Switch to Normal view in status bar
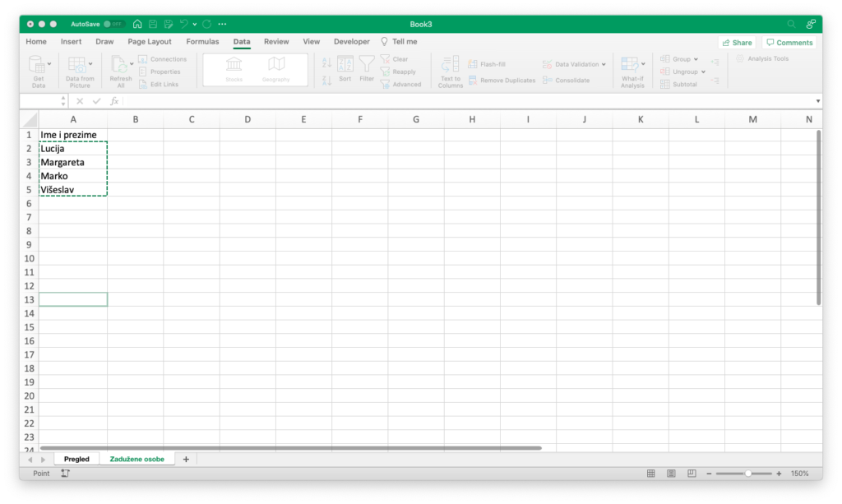The width and height of the screenshot is (842, 504). click(651, 474)
